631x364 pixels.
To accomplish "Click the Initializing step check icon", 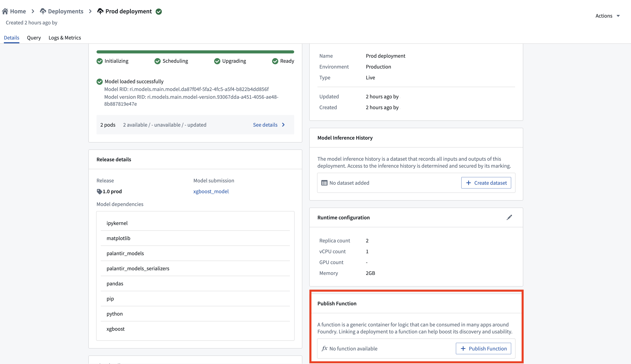I will pos(100,61).
